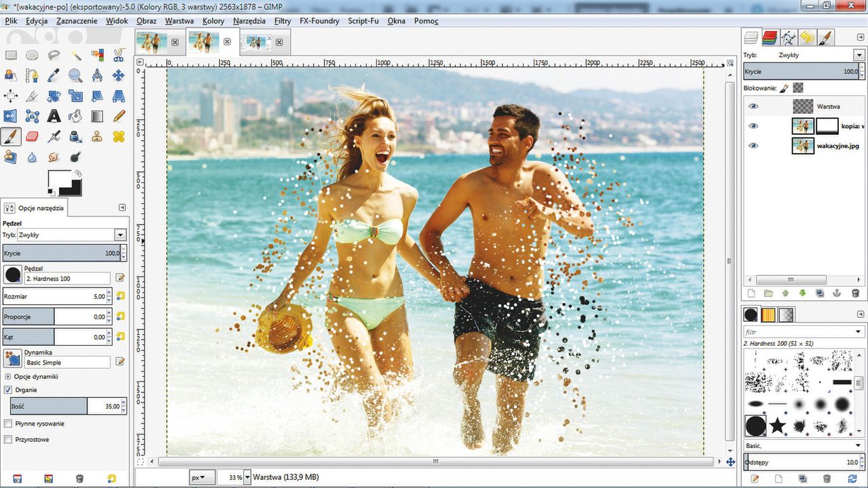Select the Zoom magnifier tool
Image resolution: width=868 pixels, height=488 pixels.
[76, 75]
